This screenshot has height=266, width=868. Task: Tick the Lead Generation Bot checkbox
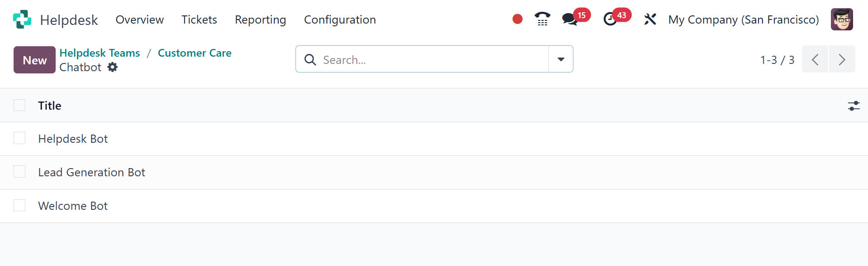19,172
